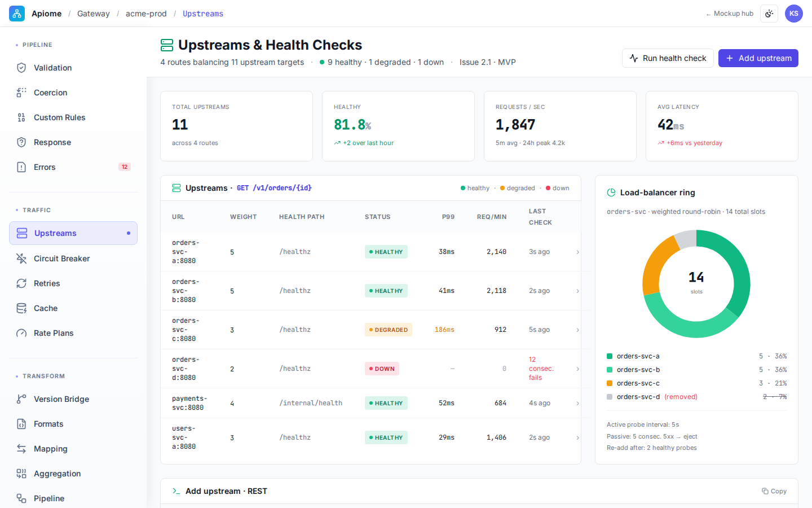Screen dimensions: 812x508
Task: Click the Mapping arrows icon
Action: pos(21,449)
